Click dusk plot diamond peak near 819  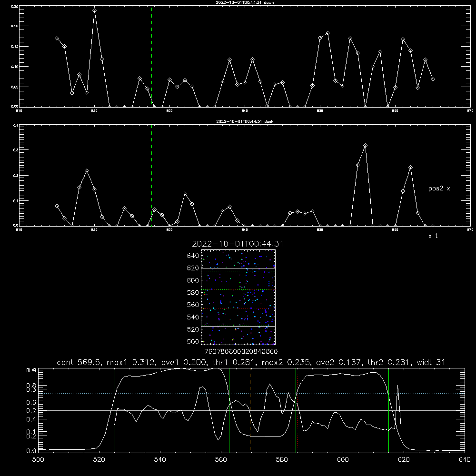87,171
